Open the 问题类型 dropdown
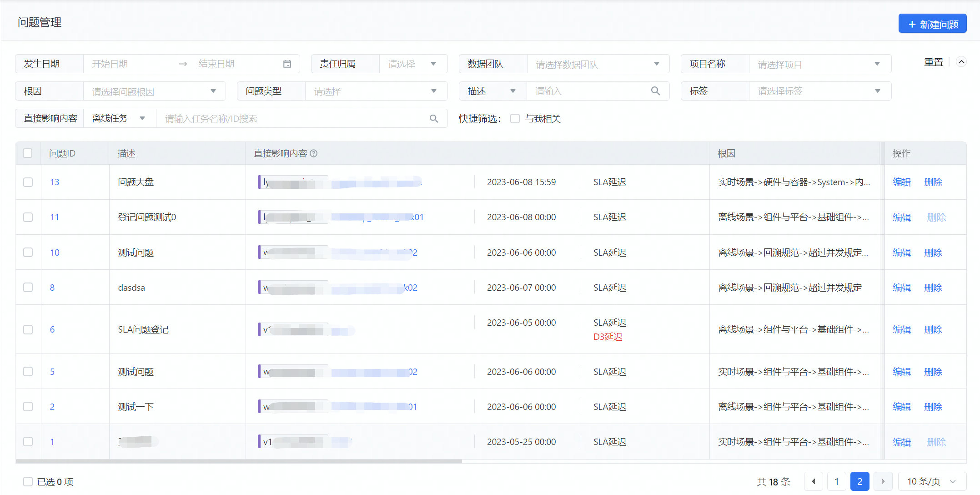Image resolution: width=980 pixels, height=495 pixels. coord(376,91)
